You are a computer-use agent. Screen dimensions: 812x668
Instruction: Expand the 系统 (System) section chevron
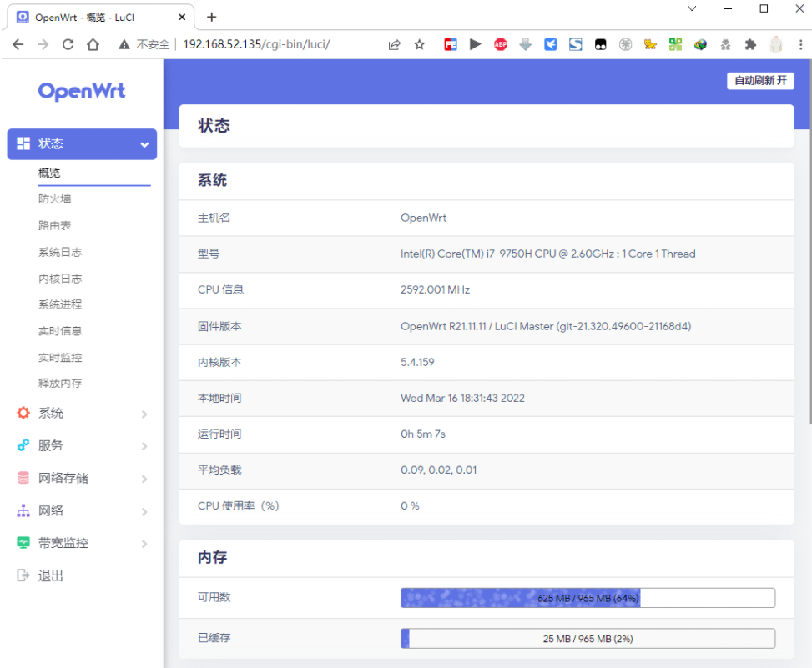(144, 412)
